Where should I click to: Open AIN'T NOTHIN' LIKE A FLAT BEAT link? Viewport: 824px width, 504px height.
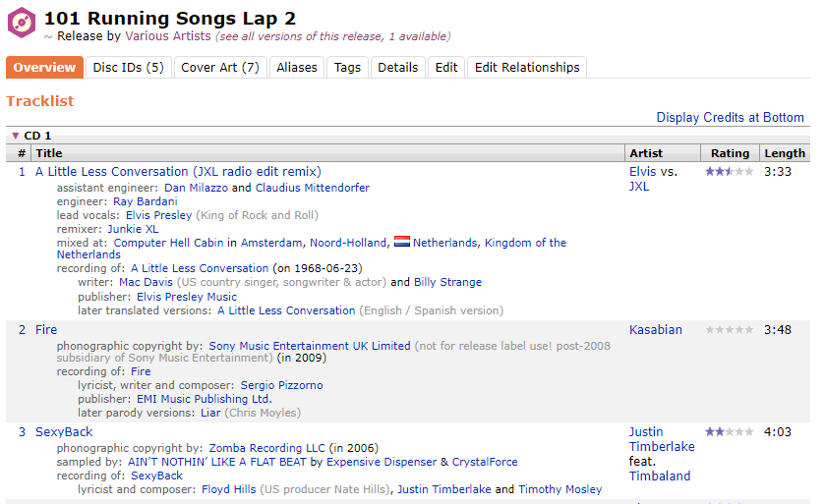[x=217, y=462]
